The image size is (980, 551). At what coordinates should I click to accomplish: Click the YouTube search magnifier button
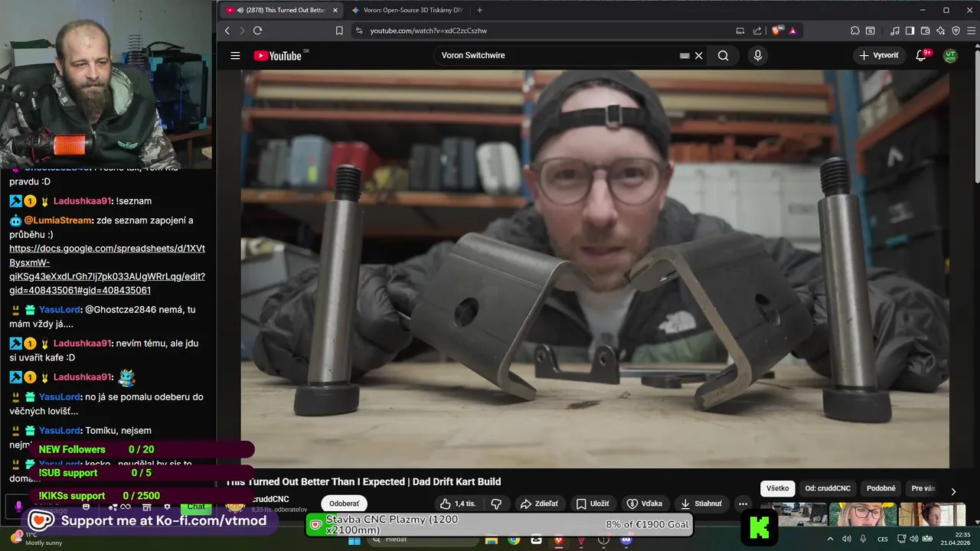(x=723, y=55)
